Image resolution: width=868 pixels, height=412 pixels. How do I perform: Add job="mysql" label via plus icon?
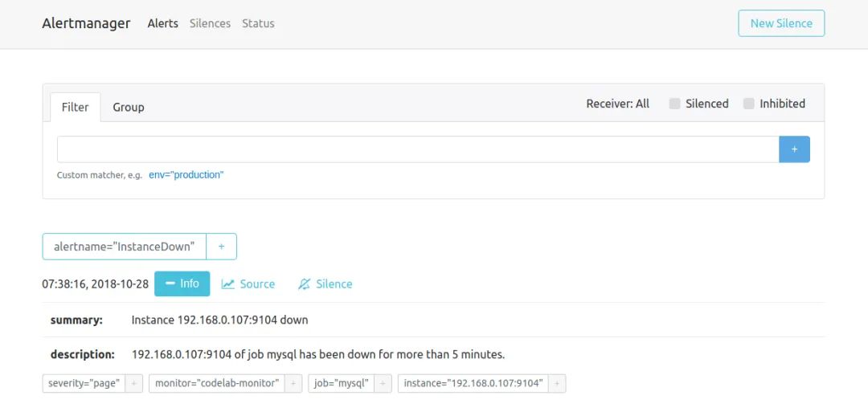(x=383, y=383)
